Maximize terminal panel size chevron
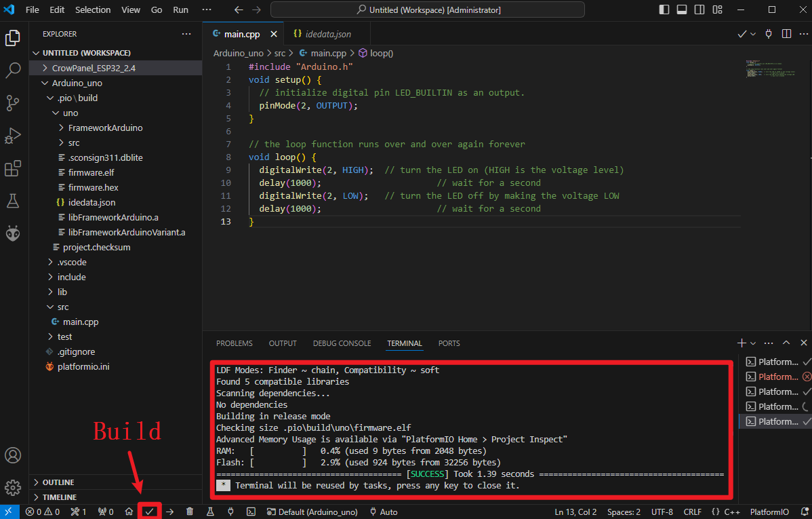This screenshot has height=519, width=812. pos(786,343)
